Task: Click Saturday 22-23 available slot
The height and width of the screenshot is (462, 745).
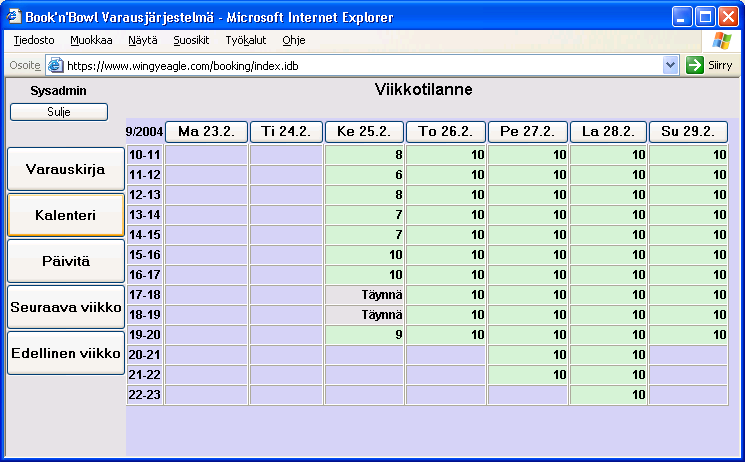Action: [608, 395]
